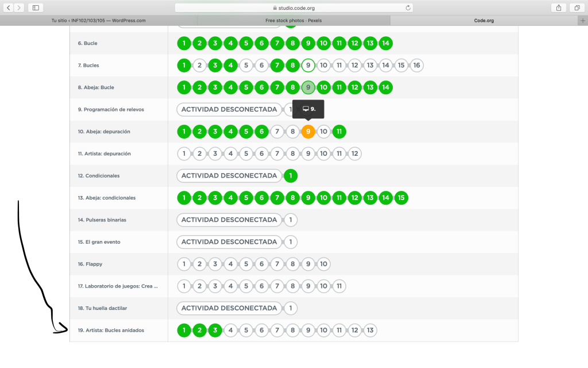
Task: Switch to the WordPress Tu sitio tab
Action: pyautogui.click(x=98, y=20)
